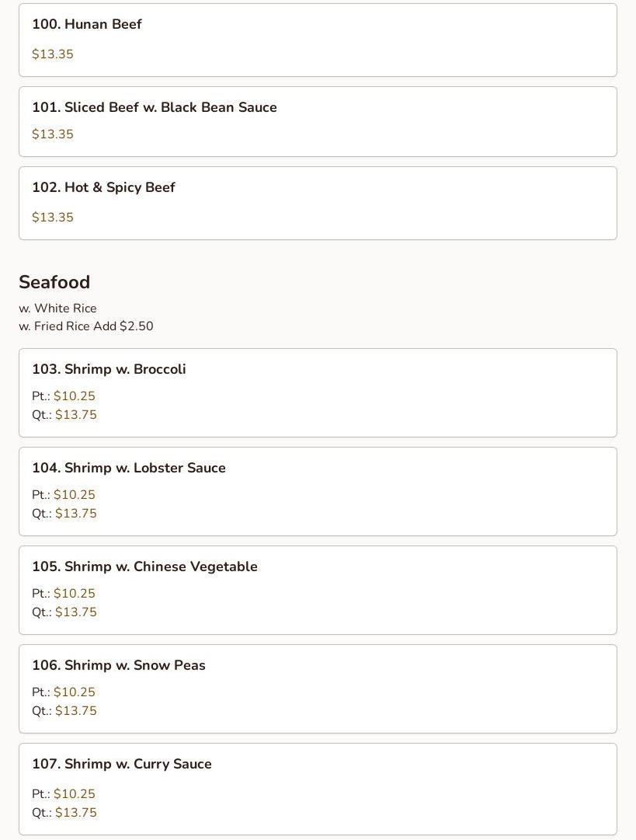Click the Hot & Spicy Beef price
Viewport: 636px width, 840px height.
tap(53, 218)
